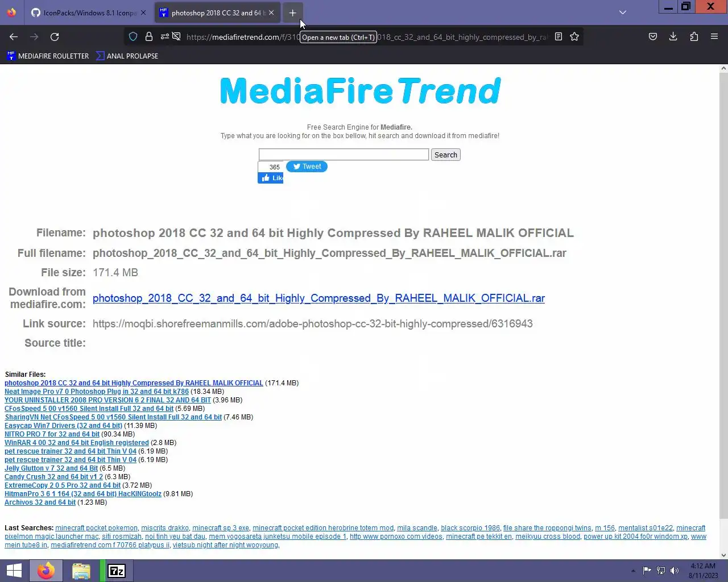Image resolution: width=728 pixels, height=582 pixels.
Task: Open CFosSpeed 5 00 v1560 Silent Install link
Action: [x=89, y=409]
